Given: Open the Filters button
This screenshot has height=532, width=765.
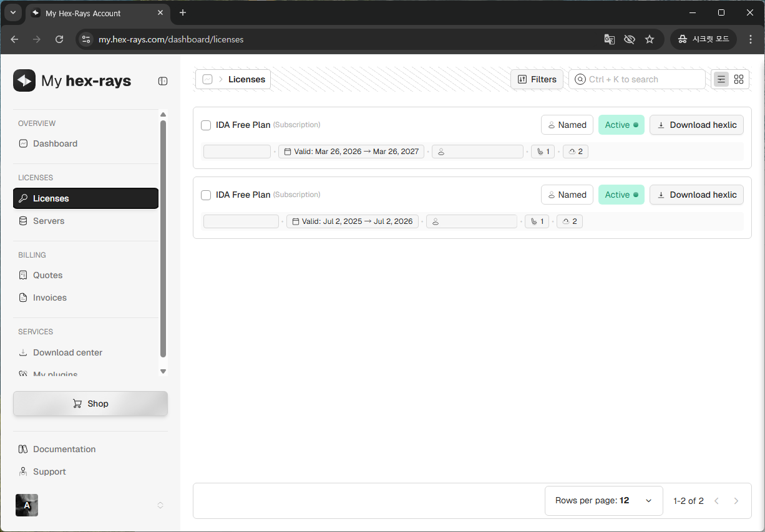Looking at the screenshot, I should coord(537,79).
